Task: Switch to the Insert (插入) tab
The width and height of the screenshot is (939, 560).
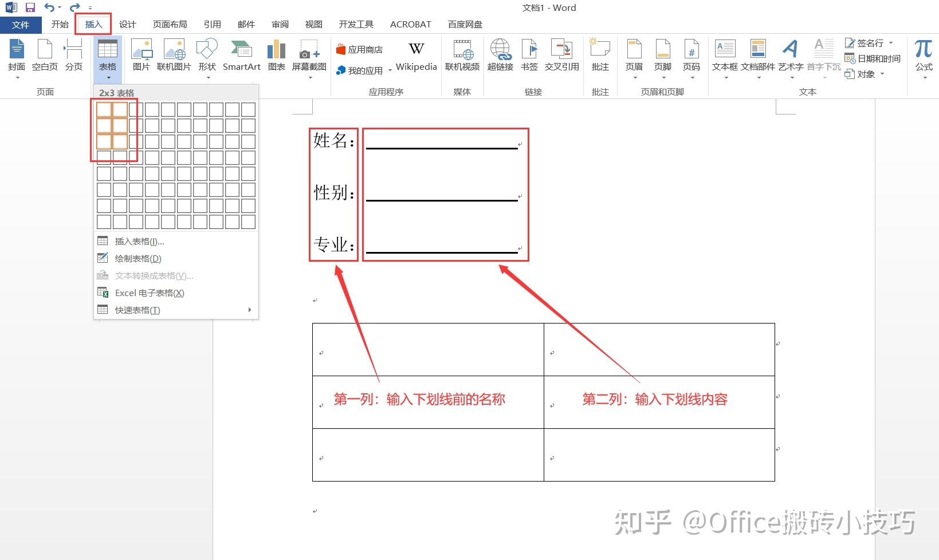Action: [x=93, y=25]
